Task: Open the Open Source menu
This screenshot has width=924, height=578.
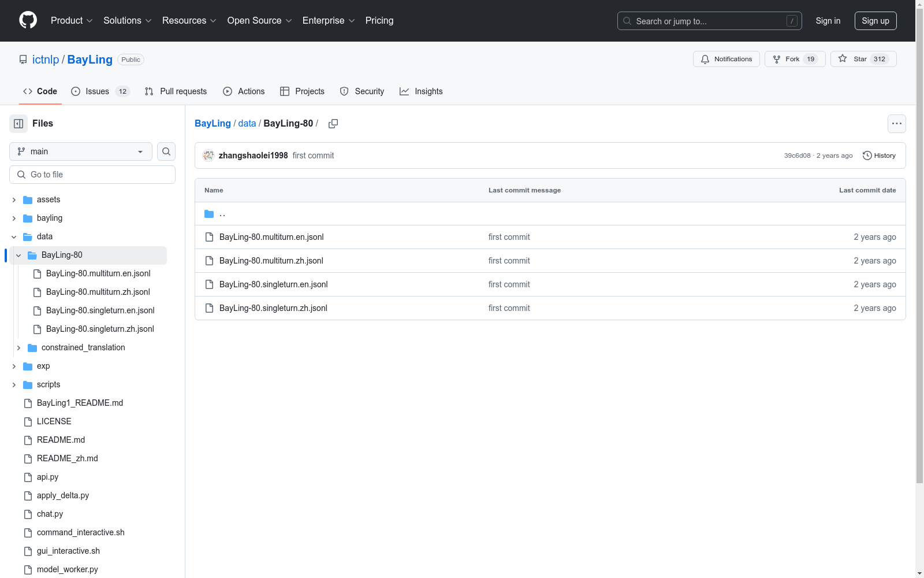Action: 260,20
